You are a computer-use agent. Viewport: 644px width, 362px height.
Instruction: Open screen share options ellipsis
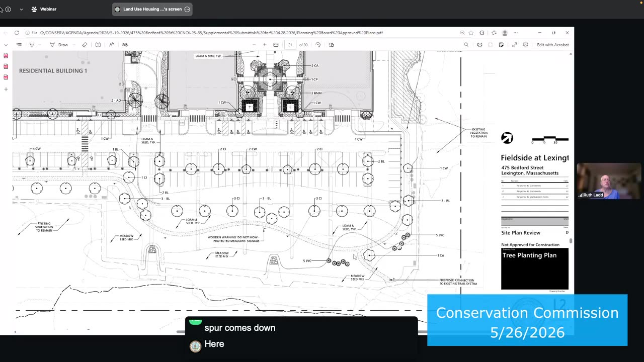(x=187, y=9)
